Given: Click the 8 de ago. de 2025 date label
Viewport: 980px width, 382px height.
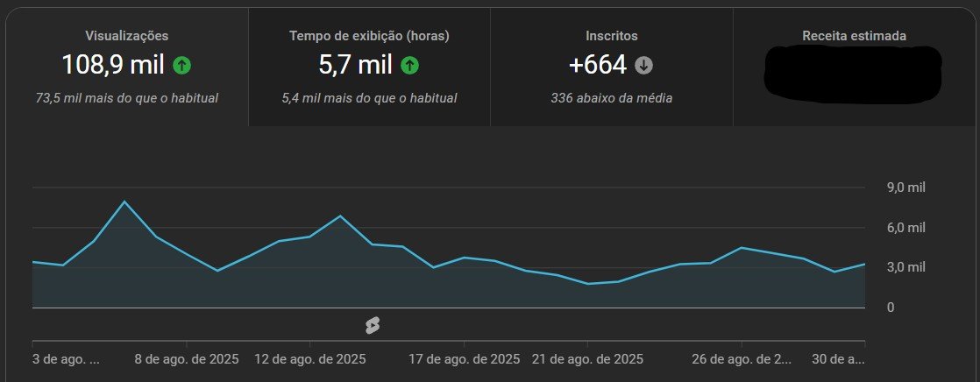Looking at the screenshot, I should pyautogui.click(x=186, y=360).
